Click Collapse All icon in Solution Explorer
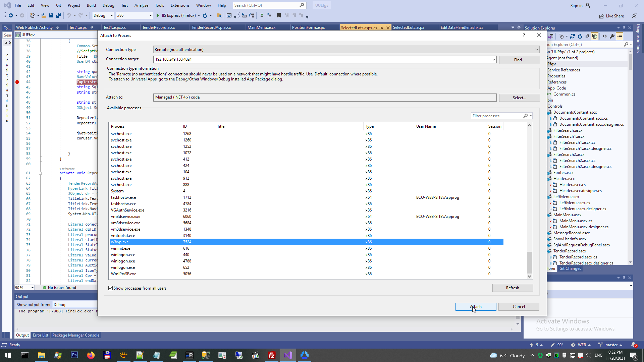 (587, 36)
